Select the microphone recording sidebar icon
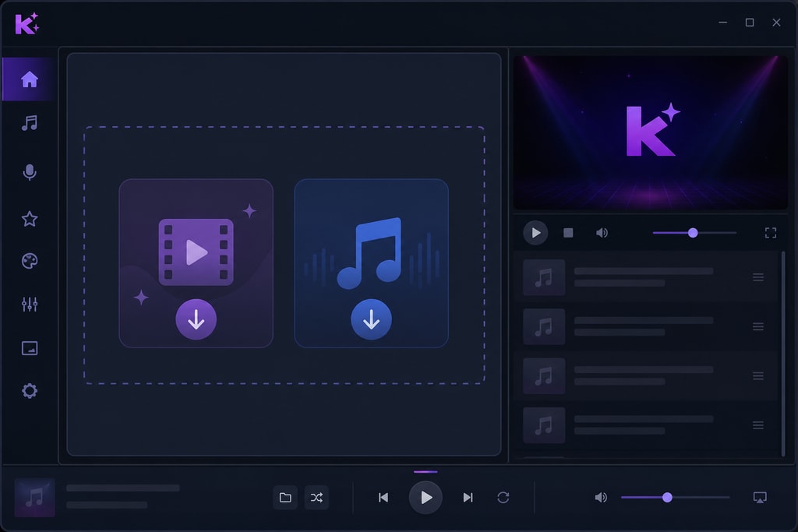This screenshot has height=532, width=798. coord(30,172)
